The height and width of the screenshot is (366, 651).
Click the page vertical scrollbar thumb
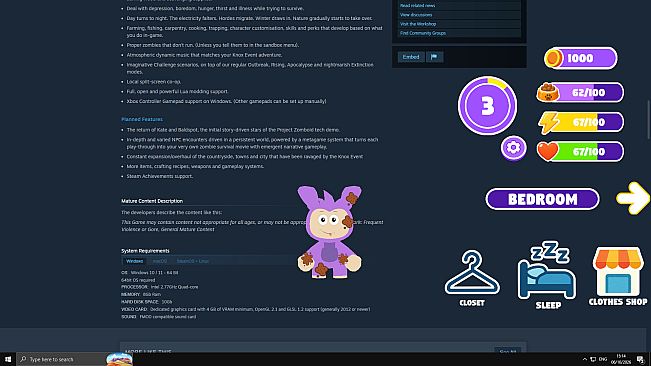click(649, 119)
